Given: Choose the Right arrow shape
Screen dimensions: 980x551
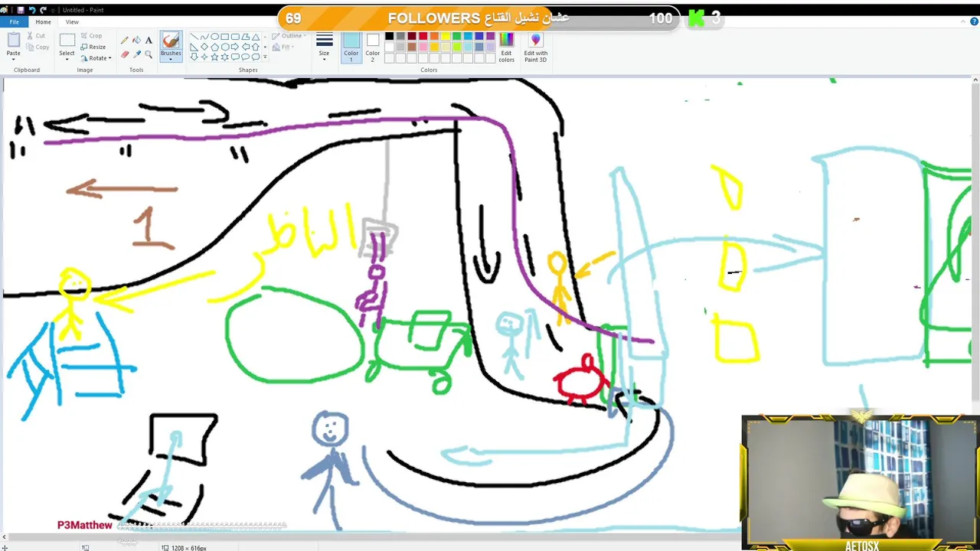Looking at the screenshot, I should click(x=235, y=47).
